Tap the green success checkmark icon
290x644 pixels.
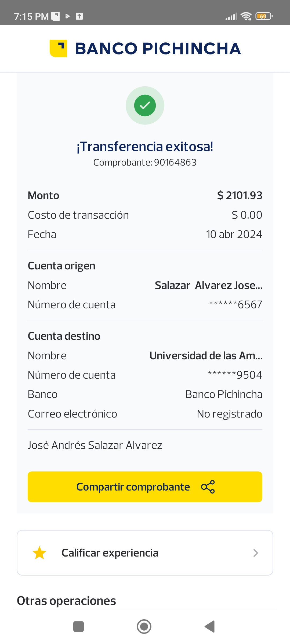pos(145,105)
